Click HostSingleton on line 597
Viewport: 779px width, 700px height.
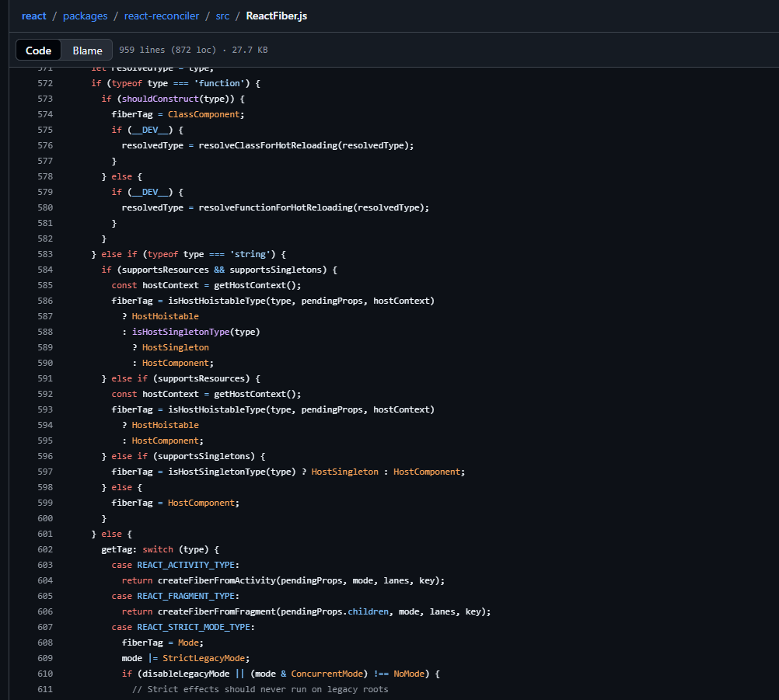tap(344, 472)
